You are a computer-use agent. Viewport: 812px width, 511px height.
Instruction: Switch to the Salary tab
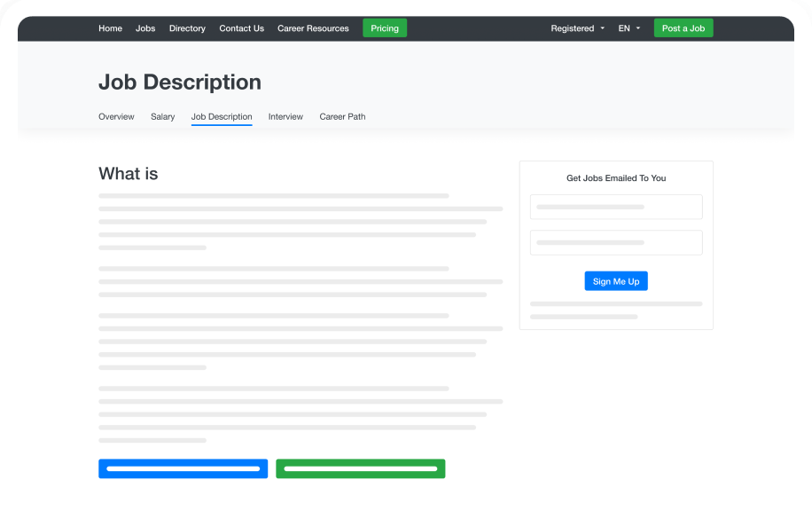[x=162, y=117]
